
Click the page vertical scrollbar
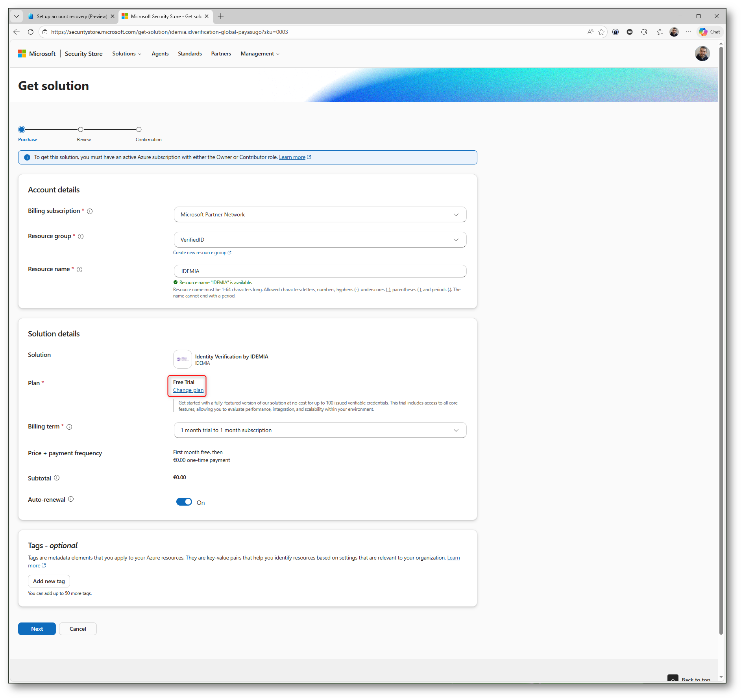(x=721, y=341)
